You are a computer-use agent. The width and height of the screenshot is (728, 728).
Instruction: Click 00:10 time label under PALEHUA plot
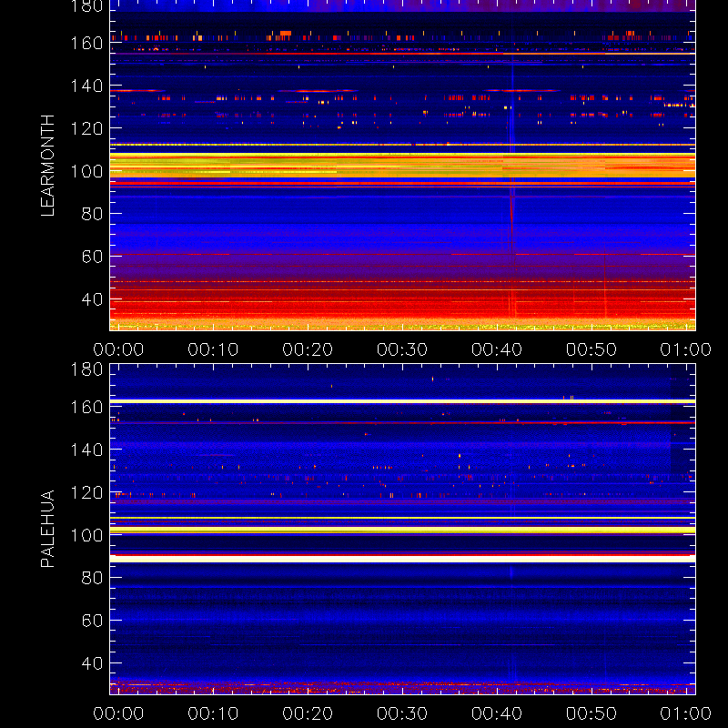click(x=213, y=713)
